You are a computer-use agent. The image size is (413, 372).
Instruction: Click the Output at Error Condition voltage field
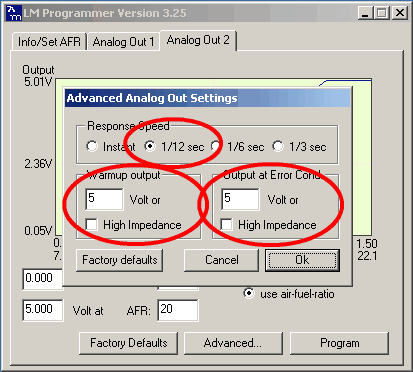pos(240,199)
